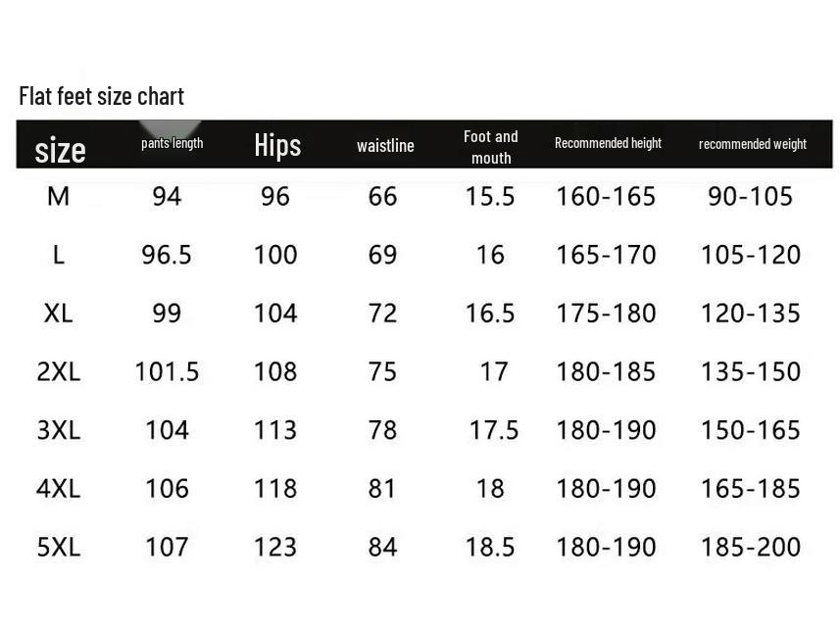Screen dimensions: 840x630
Task: Click the "pants length" column header
Action: [172, 143]
